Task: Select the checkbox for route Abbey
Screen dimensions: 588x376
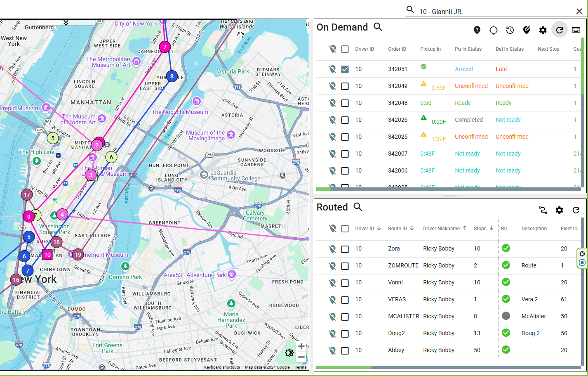Action: [x=345, y=350]
